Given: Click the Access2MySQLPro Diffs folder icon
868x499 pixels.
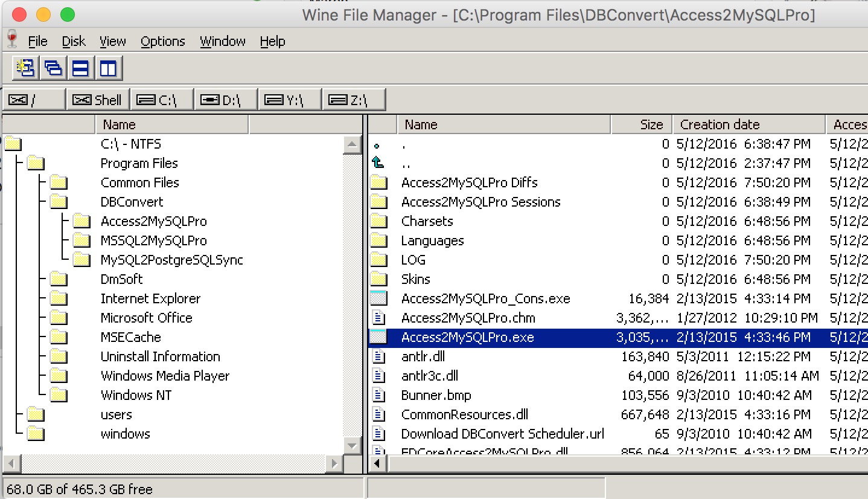Looking at the screenshot, I should (x=378, y=182).
